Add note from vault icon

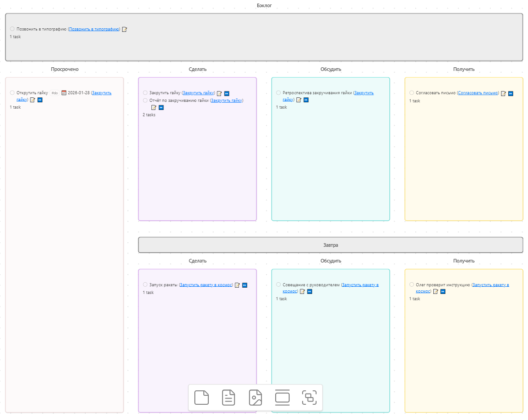coord(229,398)
